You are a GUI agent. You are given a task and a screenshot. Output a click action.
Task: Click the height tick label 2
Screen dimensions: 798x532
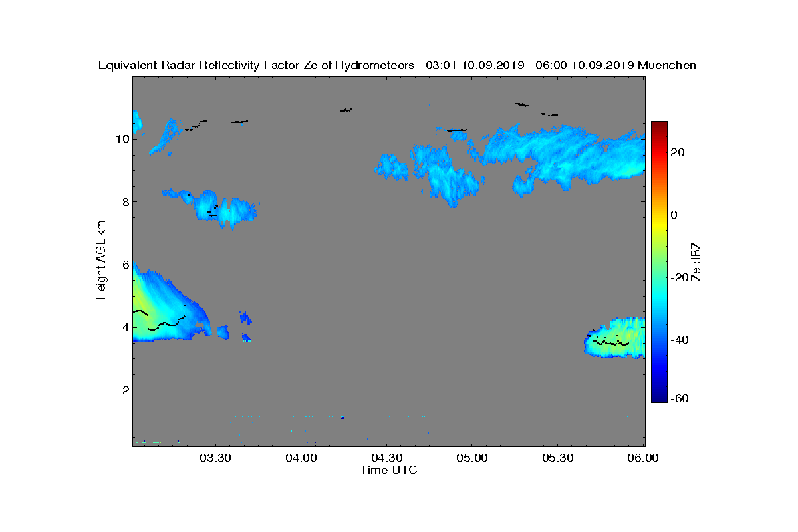(x=124, y=390)
